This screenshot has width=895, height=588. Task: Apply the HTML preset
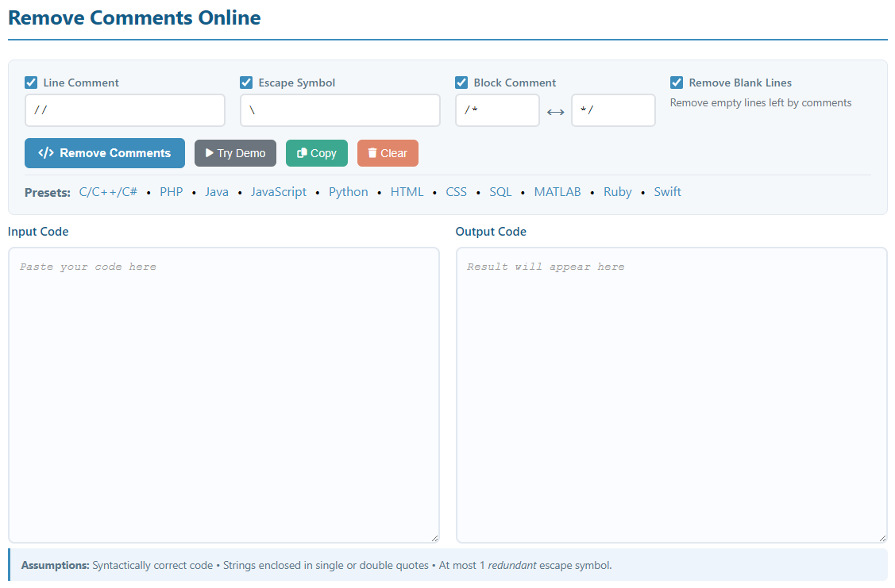tap(407, 192)
